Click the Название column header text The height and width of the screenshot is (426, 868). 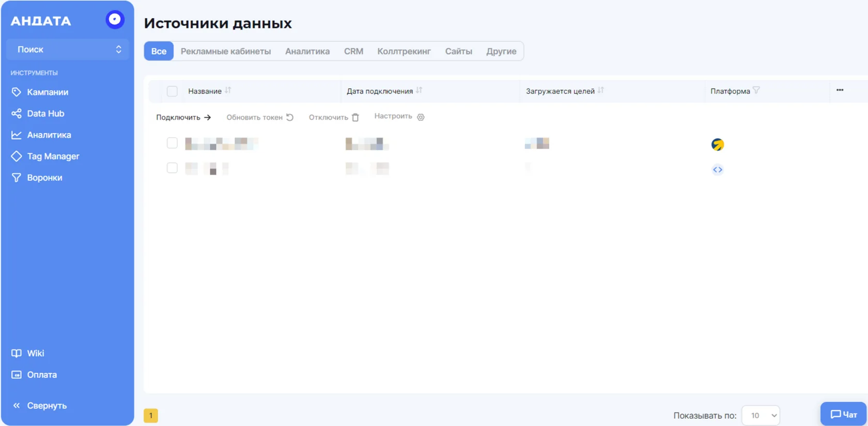coord(205,91)
